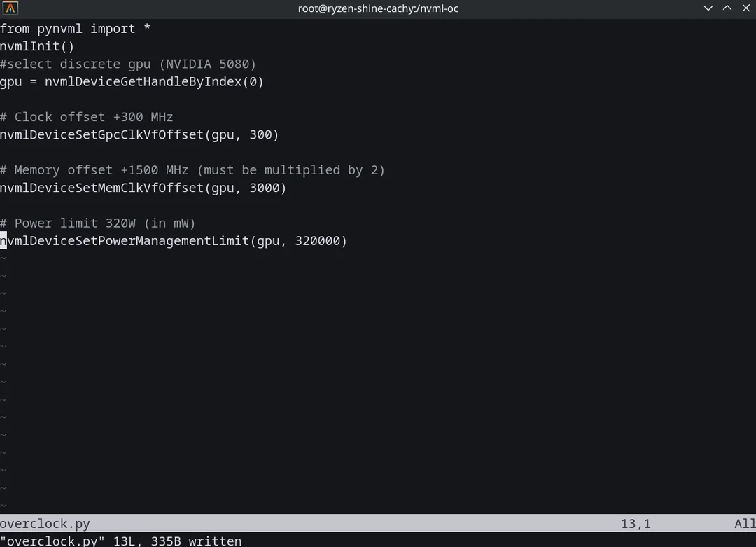
Task: Click nvmlDeviceSetMemClkVfOffset function name
Action: [x=101, y=188]
